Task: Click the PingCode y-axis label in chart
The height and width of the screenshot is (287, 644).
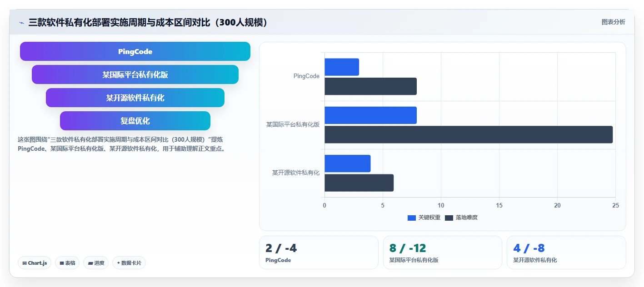Action: tap(306, 76)
